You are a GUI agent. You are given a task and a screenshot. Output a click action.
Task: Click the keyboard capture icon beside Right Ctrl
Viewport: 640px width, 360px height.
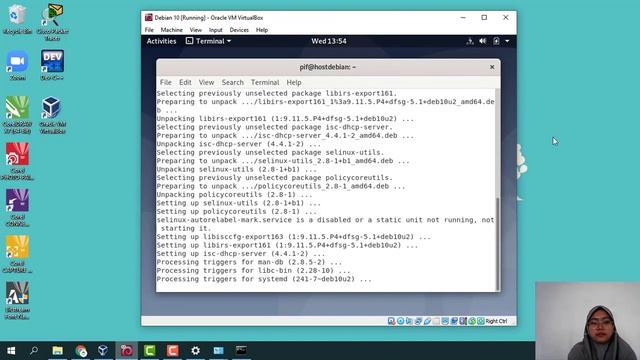pyautogui.click(x=481, y=321)
